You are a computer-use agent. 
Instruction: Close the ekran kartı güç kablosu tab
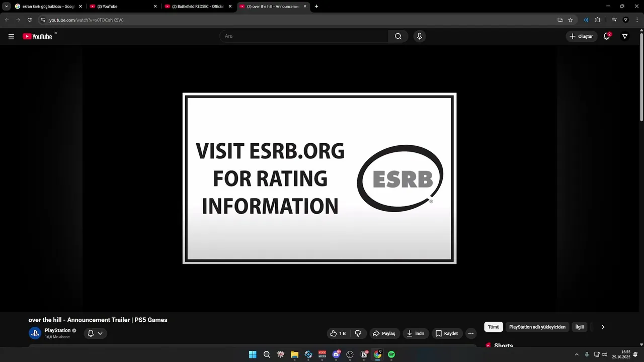(80, 7)
